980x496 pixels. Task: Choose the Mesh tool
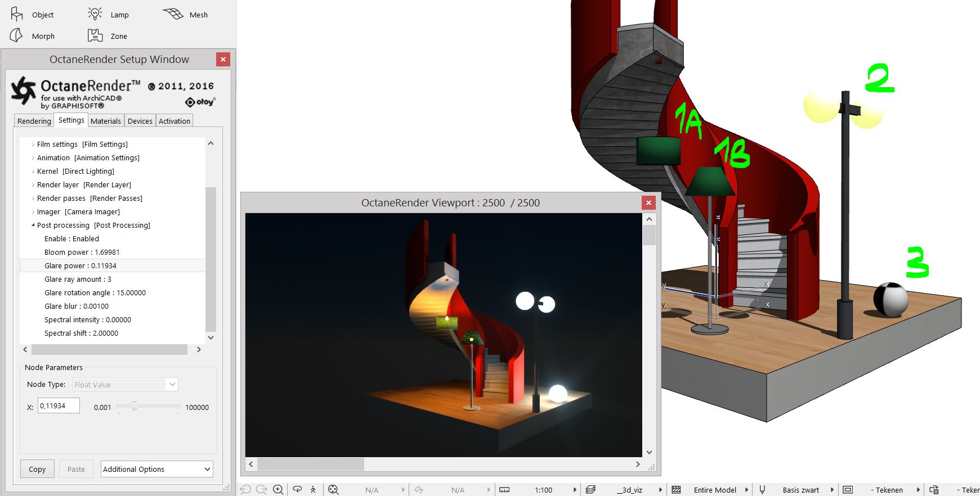173,14
